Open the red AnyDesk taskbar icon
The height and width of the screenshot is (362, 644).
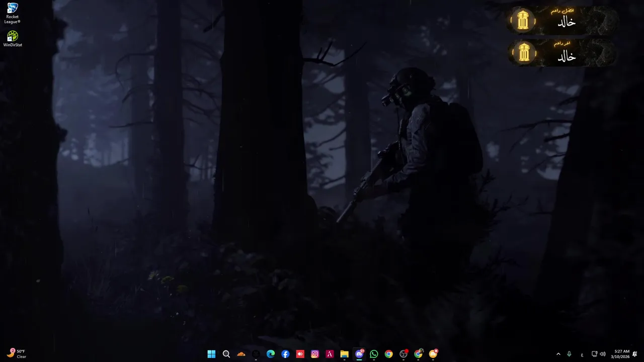click(x=300, y=354)
